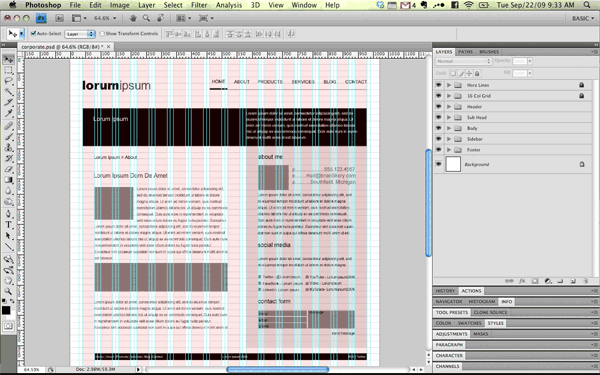The width and height of the screenshot is (600, 375).
Task: Select the Zoom tool in the toolbox
Action: click(x=8, y=292)
